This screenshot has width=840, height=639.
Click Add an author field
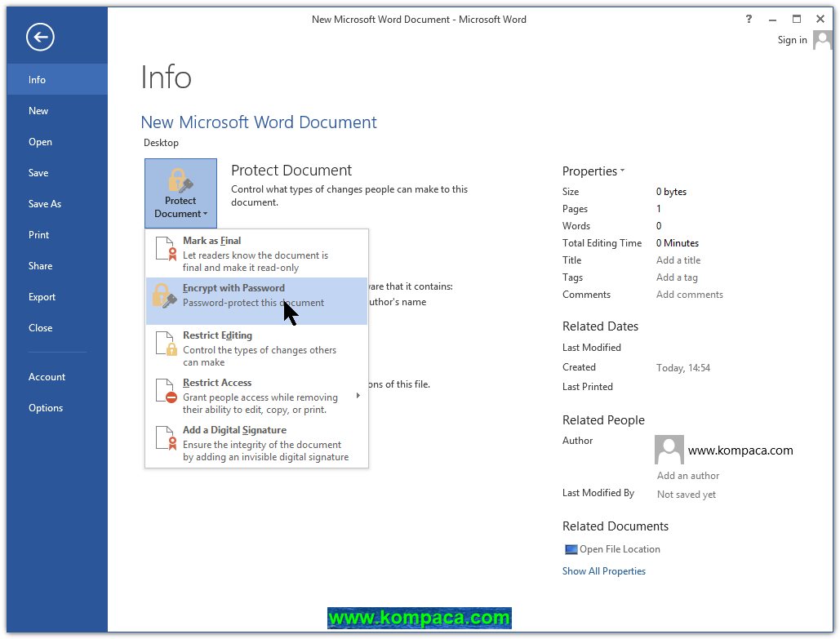click(x=688, y=476)
